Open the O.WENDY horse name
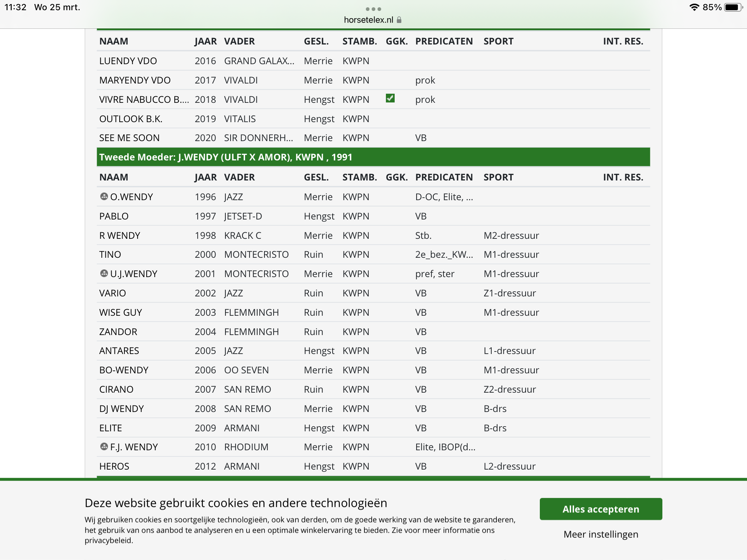This screenshot has width=747, height=560. tap(132, 197)
